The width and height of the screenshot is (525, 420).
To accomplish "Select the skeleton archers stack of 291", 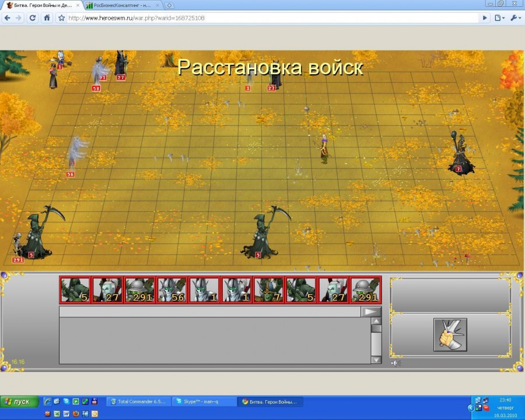I will tap(17, 248).
